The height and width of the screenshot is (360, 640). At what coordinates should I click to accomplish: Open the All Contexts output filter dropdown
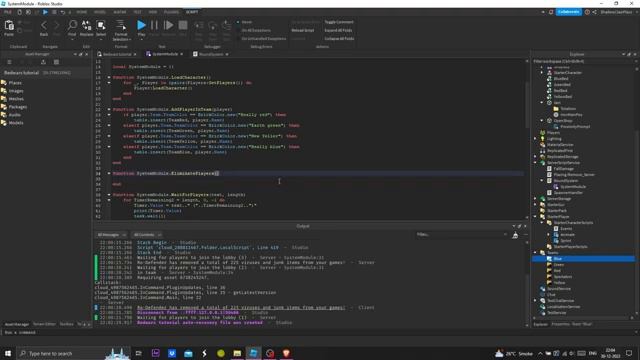tap(147, 235)
